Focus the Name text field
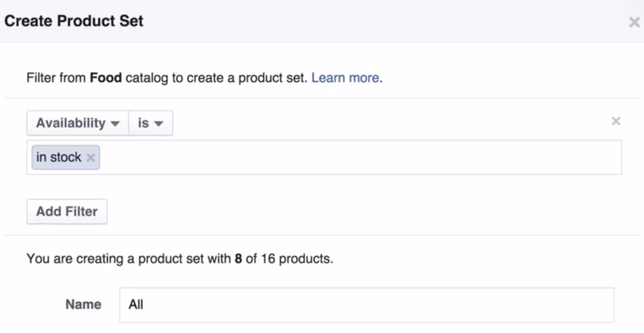The image size is (644, 333). tap(366, 305)
